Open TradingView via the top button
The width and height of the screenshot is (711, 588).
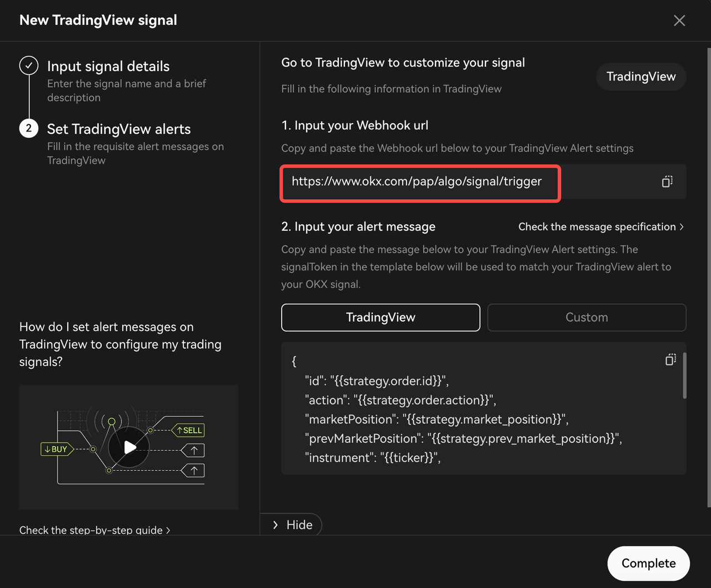click(641, 77)
